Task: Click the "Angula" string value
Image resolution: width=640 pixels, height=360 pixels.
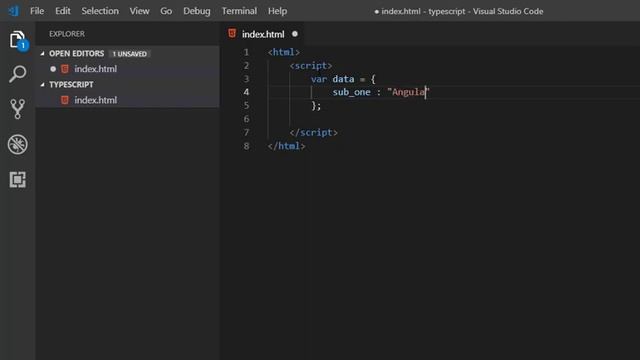Action: pos(408,92)
